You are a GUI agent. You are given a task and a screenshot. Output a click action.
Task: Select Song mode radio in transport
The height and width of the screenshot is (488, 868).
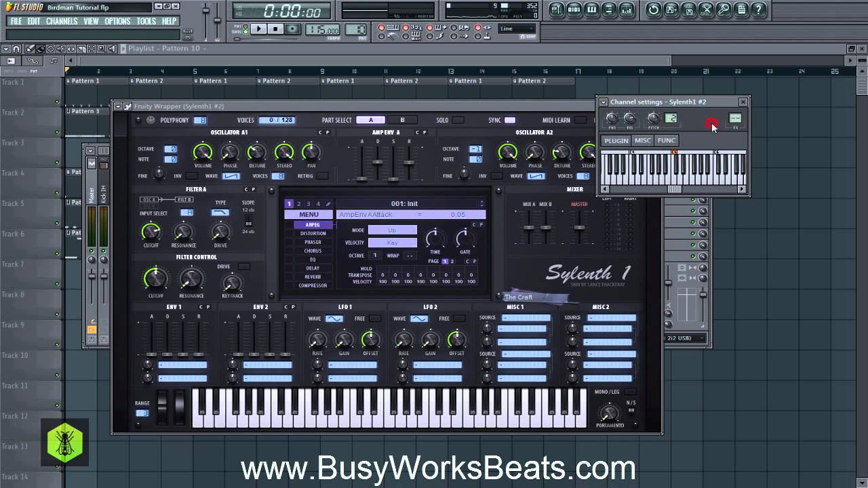click(245, 32)
